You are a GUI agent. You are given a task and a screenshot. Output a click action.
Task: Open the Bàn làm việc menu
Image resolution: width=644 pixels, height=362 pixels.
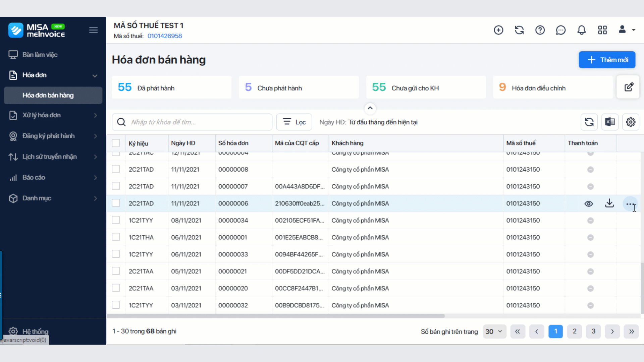pos(53,55)
